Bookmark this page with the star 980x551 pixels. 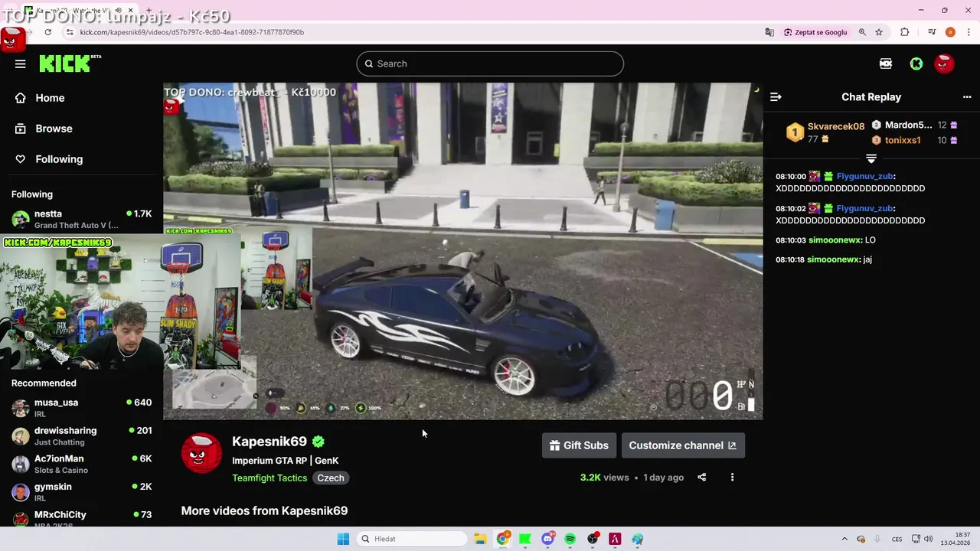tap(879, 32)
